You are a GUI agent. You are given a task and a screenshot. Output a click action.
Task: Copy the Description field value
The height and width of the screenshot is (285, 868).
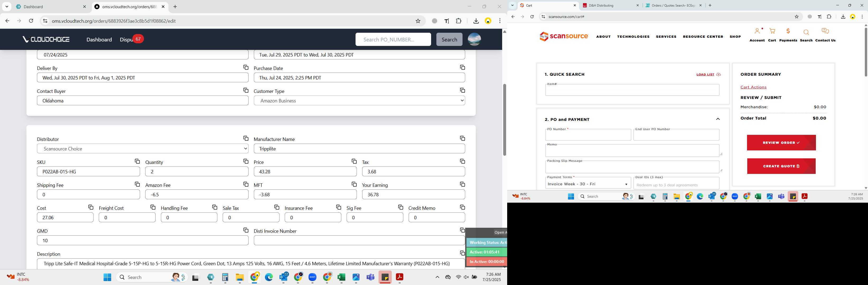pos(462,253)
